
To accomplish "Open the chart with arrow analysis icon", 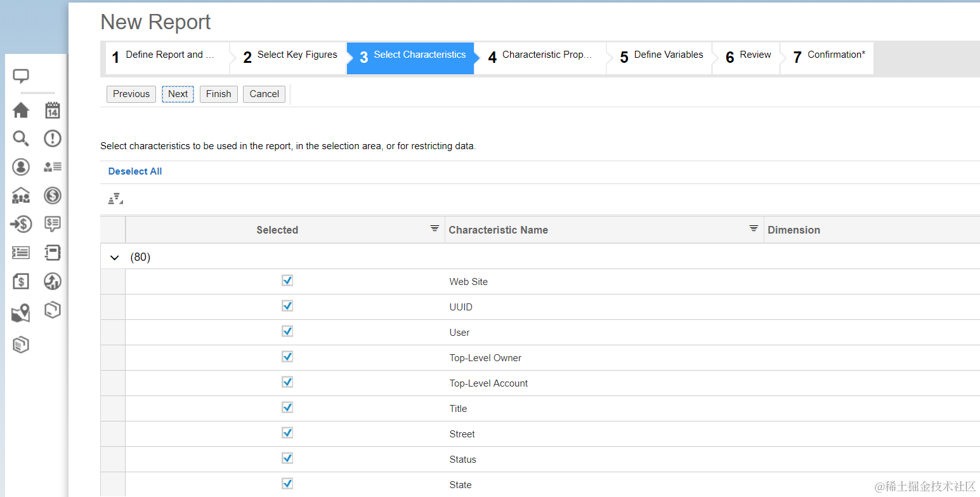I will click(x=53, y=281).
